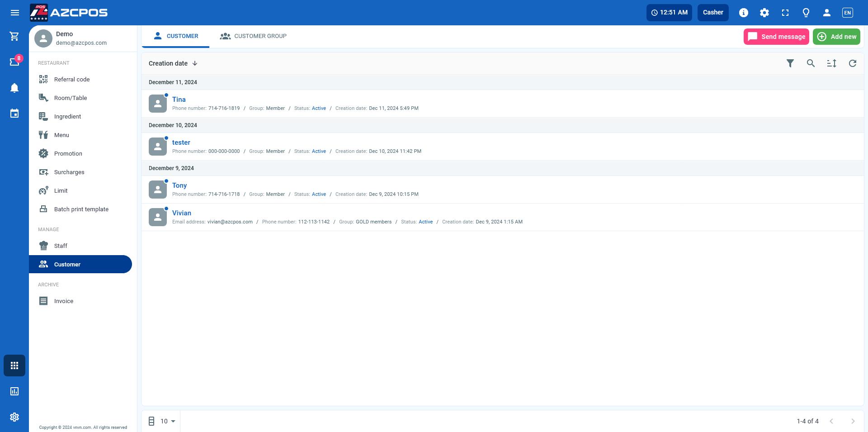Open Surcharges in sidebar
The image size is (868, 432).
(x=80, y=172)
